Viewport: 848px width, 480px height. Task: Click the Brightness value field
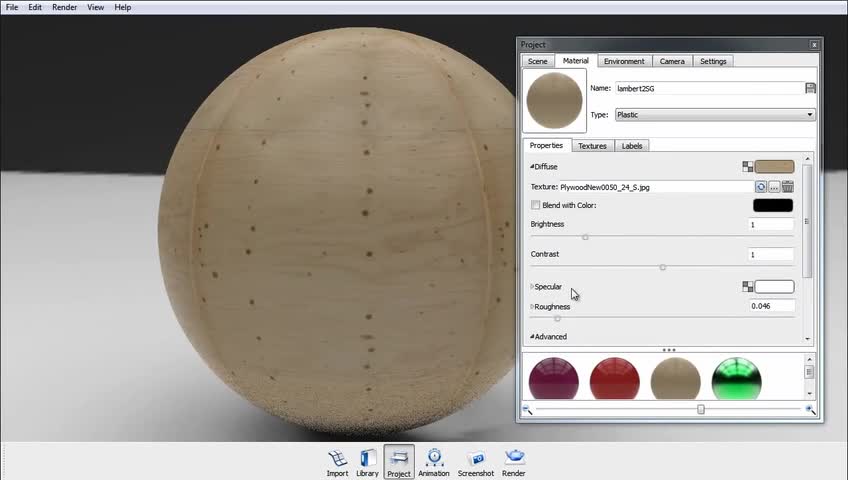tap(771, 224)
